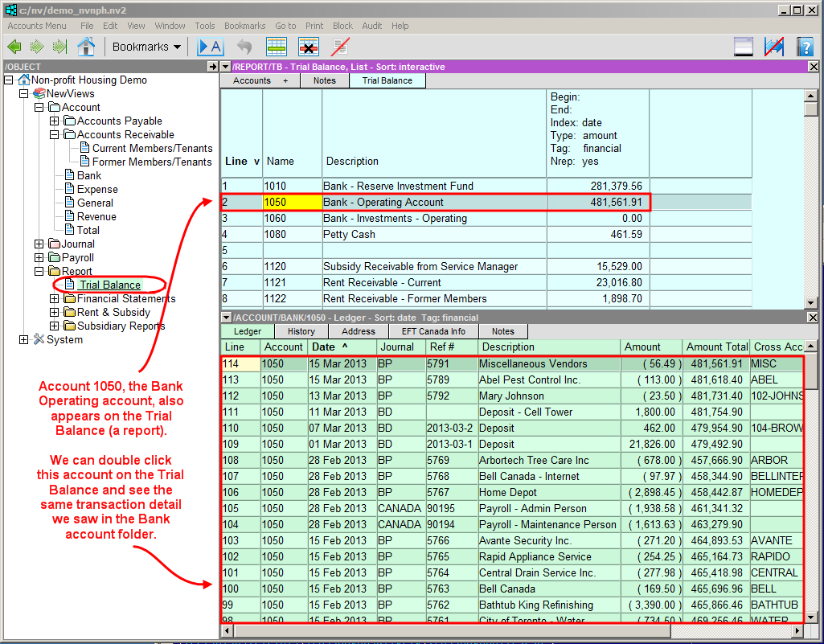Switch to the History tab
The height and width of the screenshot is (644, 824).
click(x=301, y=331)
